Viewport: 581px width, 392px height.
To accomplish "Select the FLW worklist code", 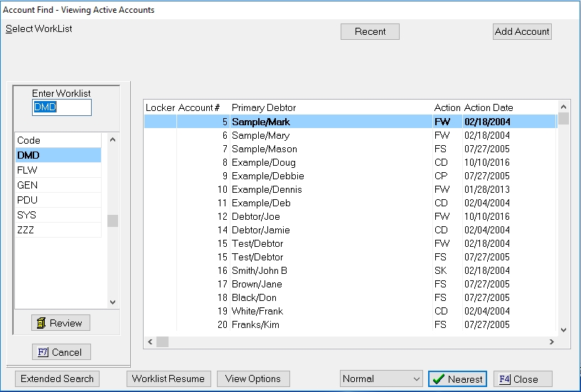I will pyautogui.click(x=57, y=170).
